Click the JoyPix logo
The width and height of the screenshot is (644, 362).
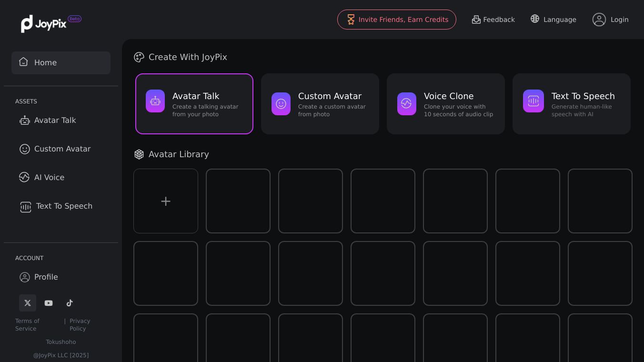click(x=44, y=23)
